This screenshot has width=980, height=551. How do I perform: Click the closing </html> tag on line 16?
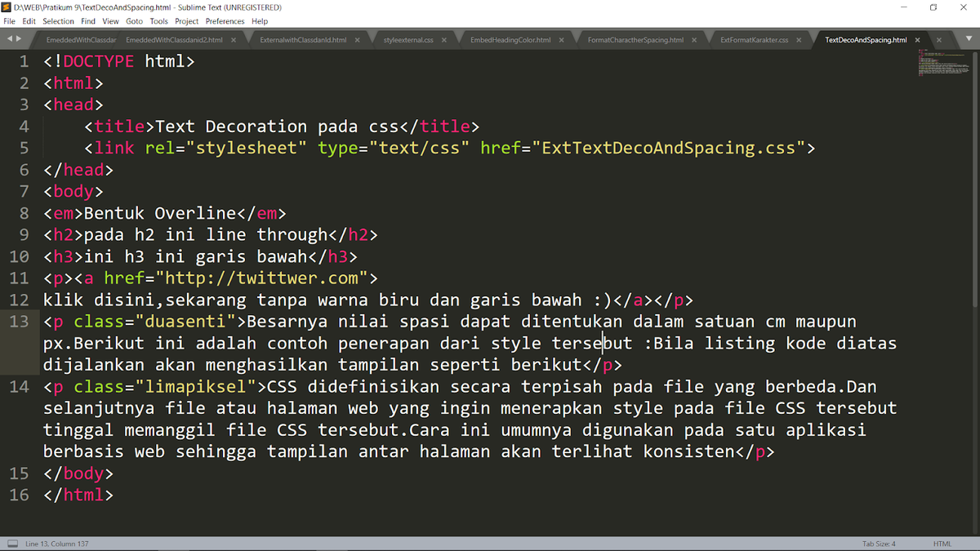78,495
